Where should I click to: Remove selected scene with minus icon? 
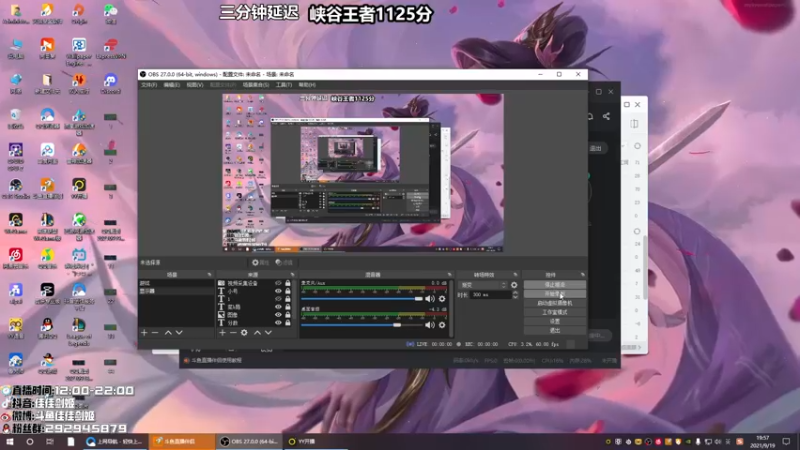(155, 333)
